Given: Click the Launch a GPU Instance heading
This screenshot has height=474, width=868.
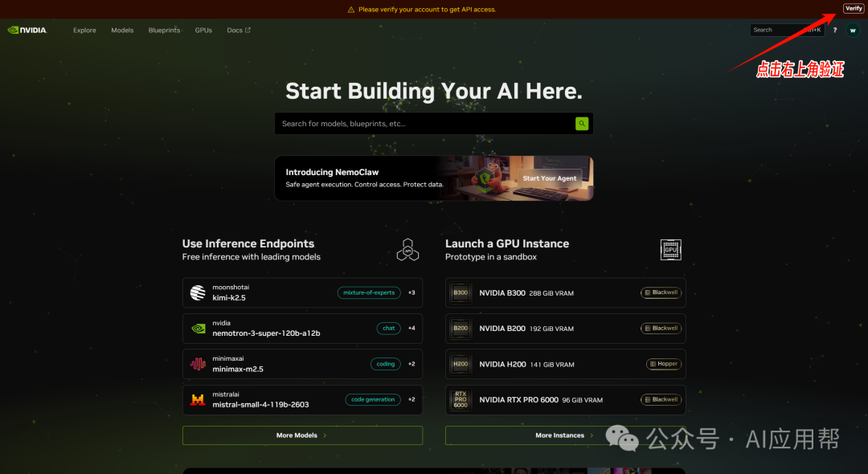Looking at the screenshot, I should pos(507,243).
